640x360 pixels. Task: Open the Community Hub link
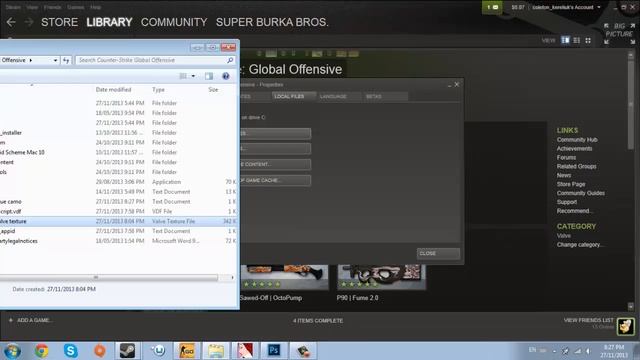[x=577, y=140]
